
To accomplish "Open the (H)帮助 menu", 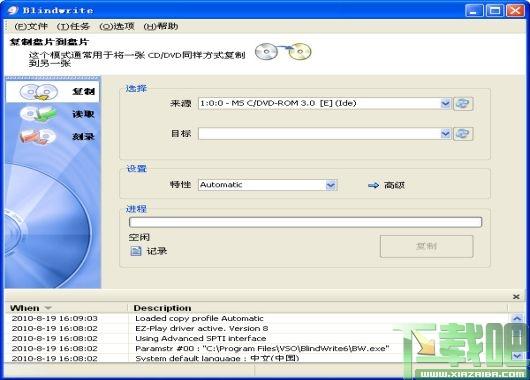I will tap(161, 26).
